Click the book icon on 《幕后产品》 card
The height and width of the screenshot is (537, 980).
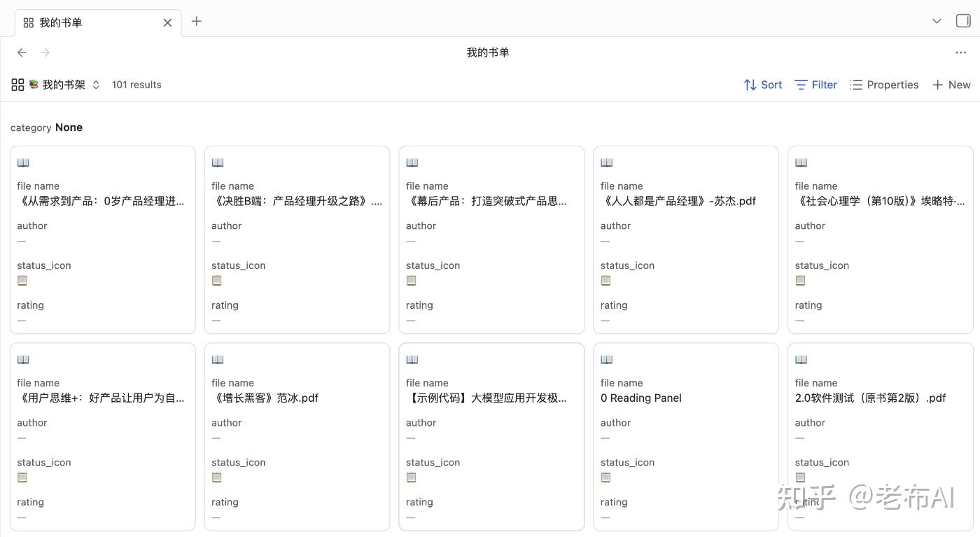[x=412, y=162]
